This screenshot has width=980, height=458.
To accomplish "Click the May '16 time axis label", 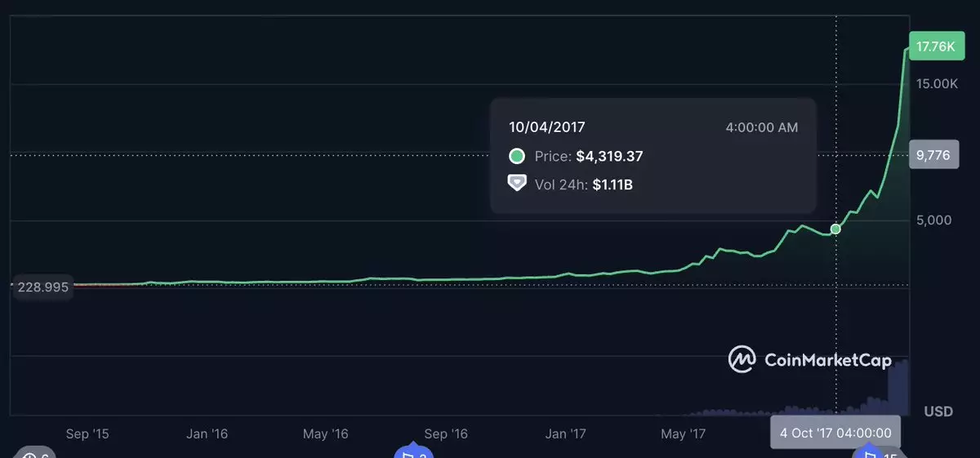I will tap(326, 434).
